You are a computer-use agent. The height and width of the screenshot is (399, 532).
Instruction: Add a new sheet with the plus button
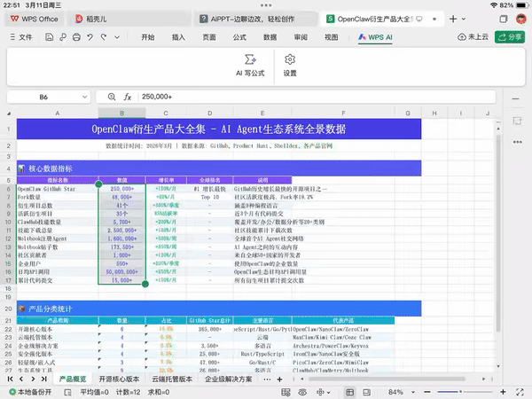(279, 379)
